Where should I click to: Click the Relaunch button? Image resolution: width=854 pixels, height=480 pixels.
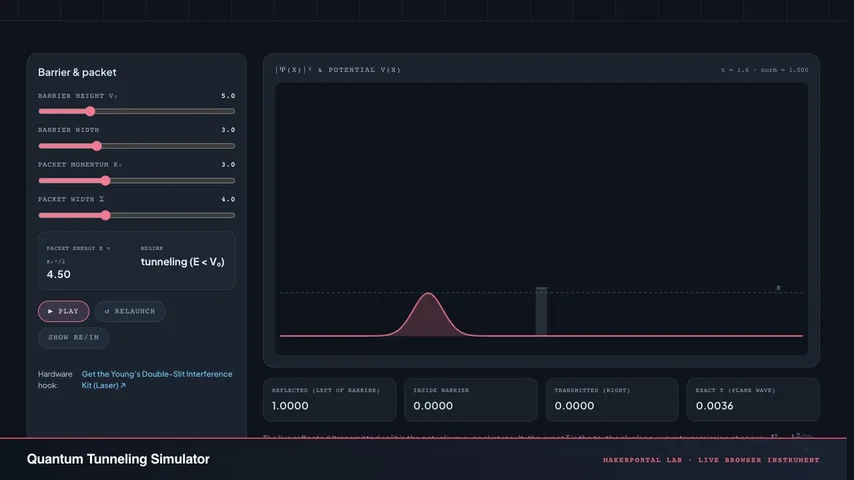click(x=130, y=311)
